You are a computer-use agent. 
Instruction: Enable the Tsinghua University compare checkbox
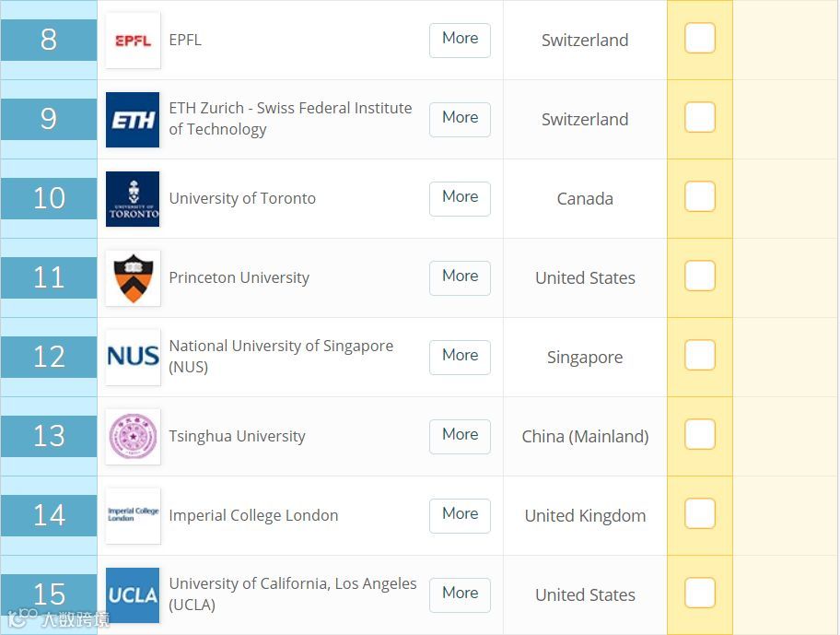[700, 435]
